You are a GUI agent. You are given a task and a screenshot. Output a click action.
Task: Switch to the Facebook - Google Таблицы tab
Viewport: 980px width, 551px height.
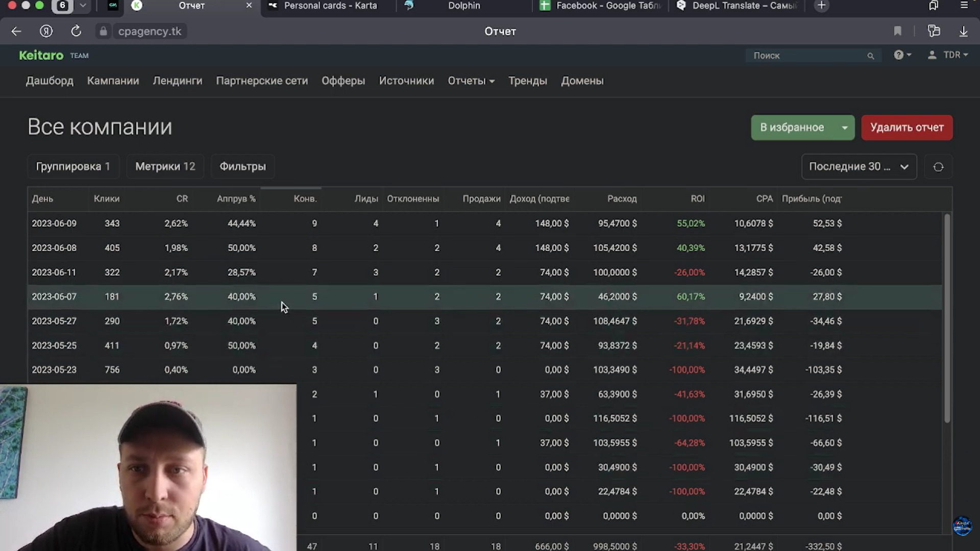(x=601, y=6)
